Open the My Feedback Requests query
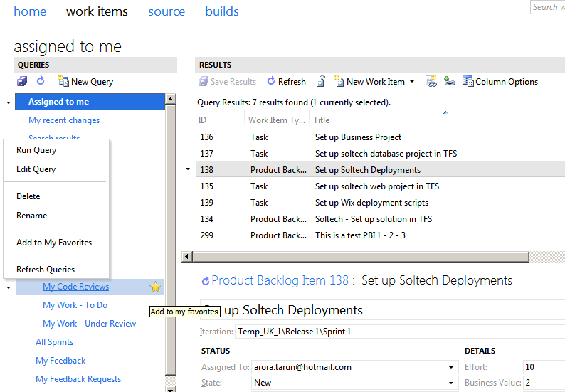This screenshot has height=392, width=565. click(78, 379)
